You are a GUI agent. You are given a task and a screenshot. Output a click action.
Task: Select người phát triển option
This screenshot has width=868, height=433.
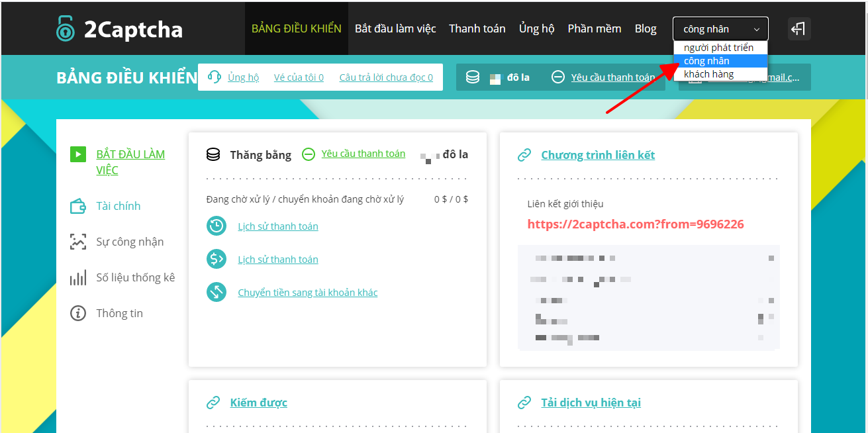pyautogui.click(x=720, y=48)
